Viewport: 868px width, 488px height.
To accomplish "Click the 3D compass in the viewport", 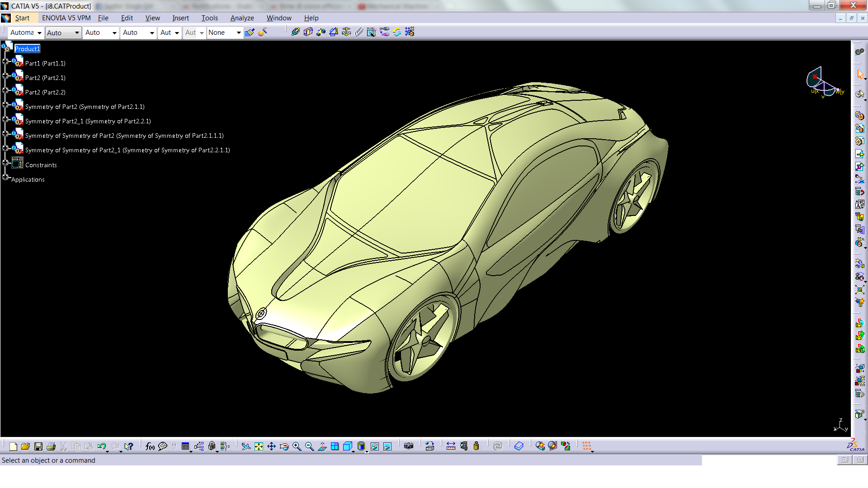I will pyautogui.click(x=823, y=82).
